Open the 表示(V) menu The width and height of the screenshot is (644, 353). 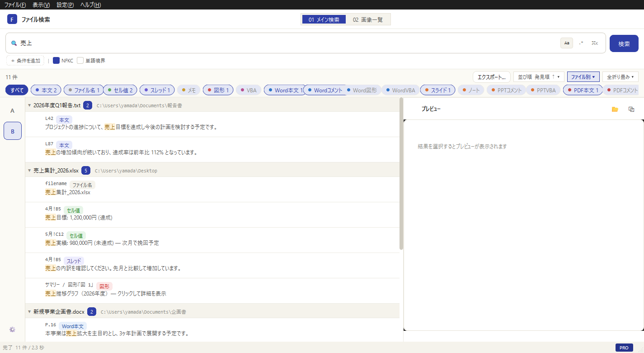click(42, 5)
